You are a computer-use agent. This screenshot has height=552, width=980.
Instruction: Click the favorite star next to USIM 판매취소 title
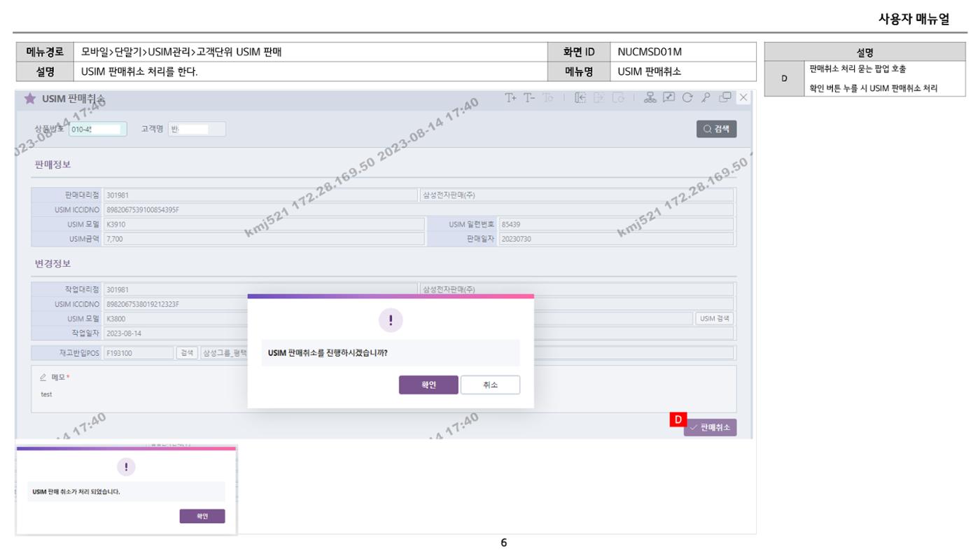[30, 99]
